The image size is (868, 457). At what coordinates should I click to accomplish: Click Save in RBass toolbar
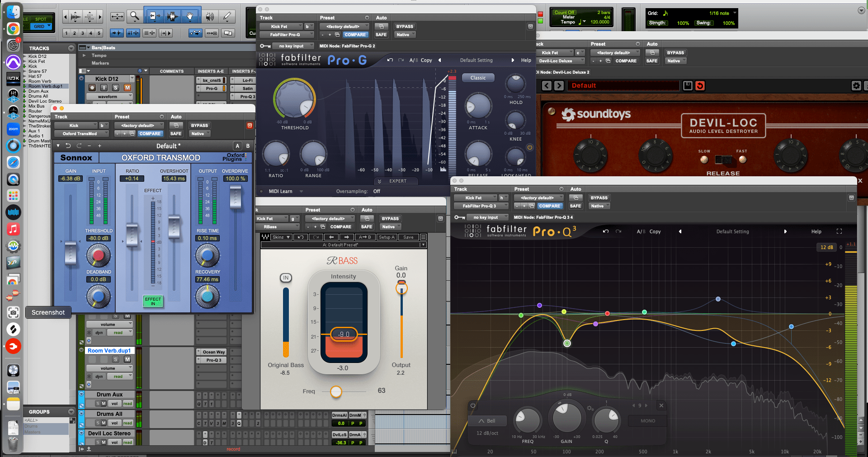(x=408, y=237)
